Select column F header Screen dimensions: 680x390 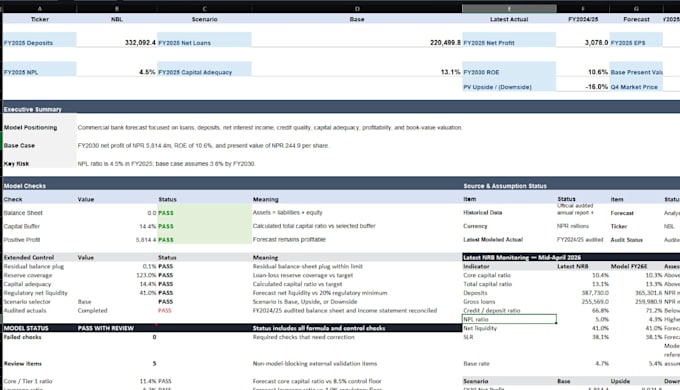tap(583, 8)
